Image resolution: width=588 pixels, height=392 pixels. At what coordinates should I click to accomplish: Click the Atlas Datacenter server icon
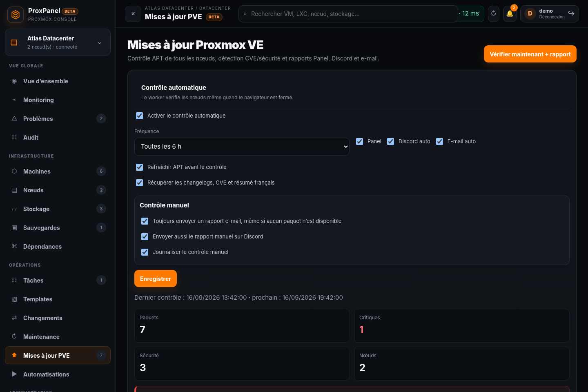point(14,42)
